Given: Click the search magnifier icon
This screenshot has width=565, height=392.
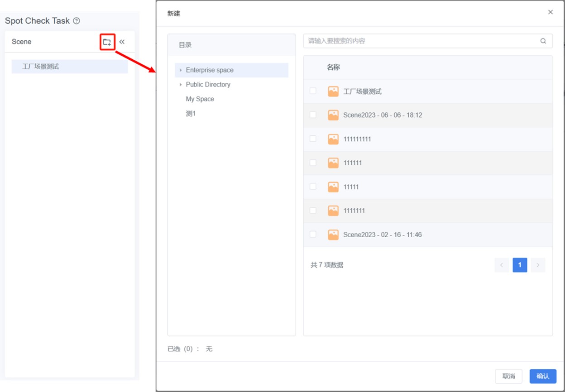Looking at the screenshot, I should click(543, 41).
